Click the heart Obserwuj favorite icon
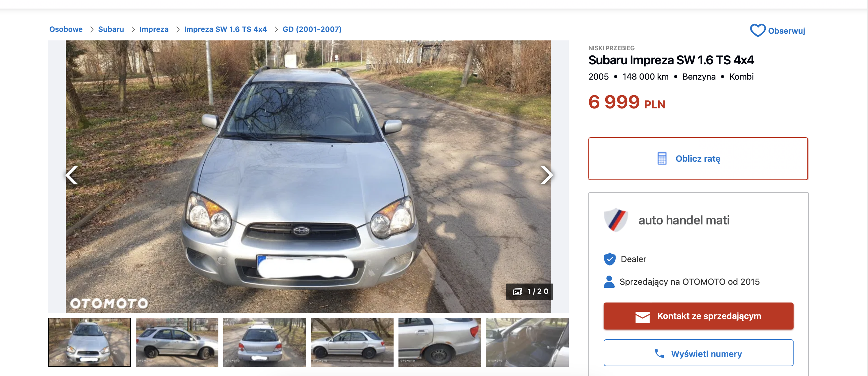 pyautogui.click(x=757, y=31)
